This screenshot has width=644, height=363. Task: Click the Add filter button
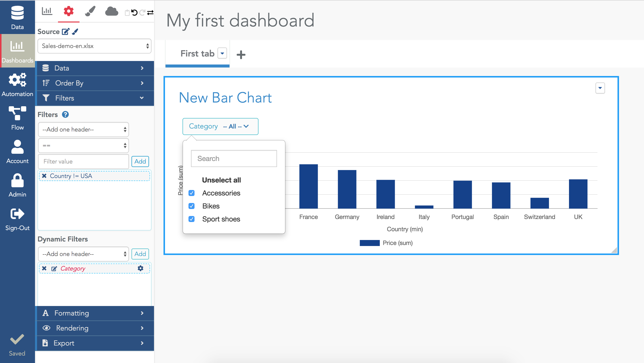pos(140,161)
